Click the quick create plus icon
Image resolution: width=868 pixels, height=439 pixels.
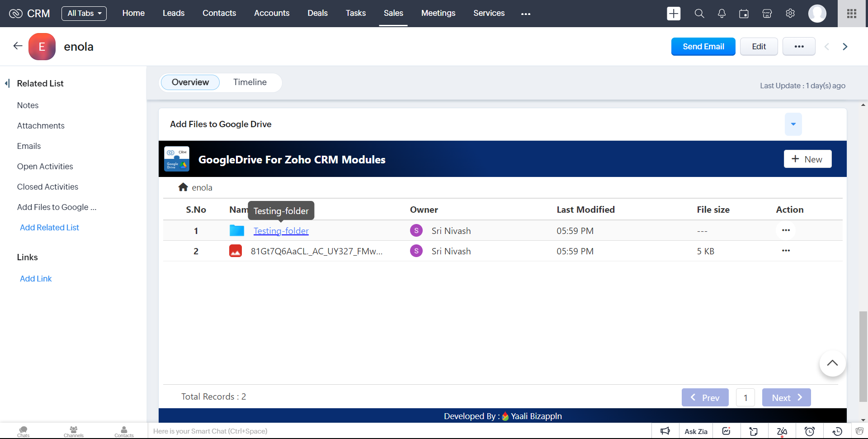674,14
